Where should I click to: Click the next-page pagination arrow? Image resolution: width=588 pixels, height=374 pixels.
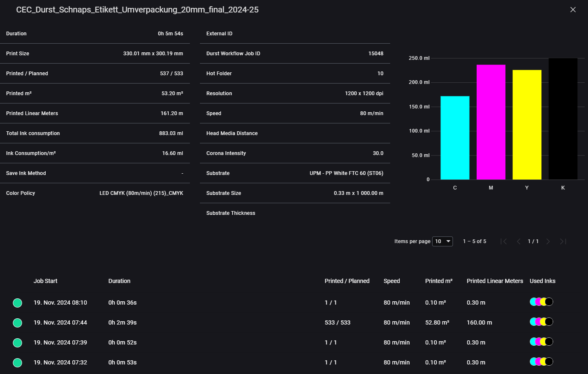pos(548,241)
